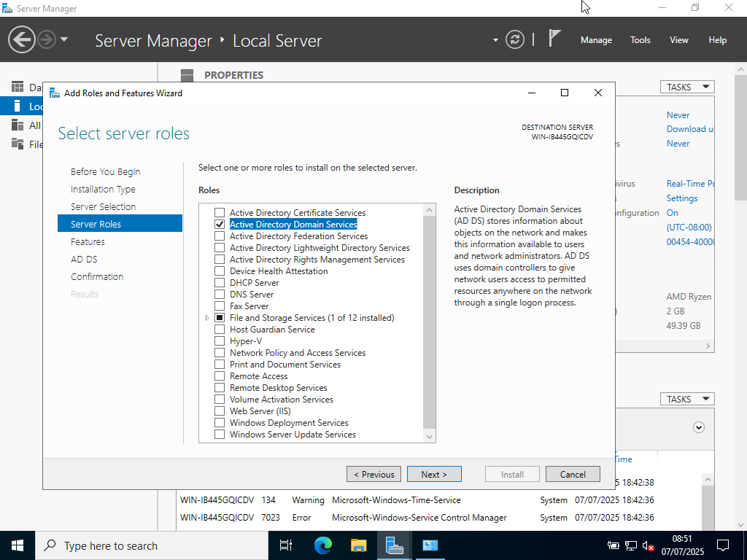747x560 pixels.
Task: Open the Action Center notification icon
Action: point(723,545)
